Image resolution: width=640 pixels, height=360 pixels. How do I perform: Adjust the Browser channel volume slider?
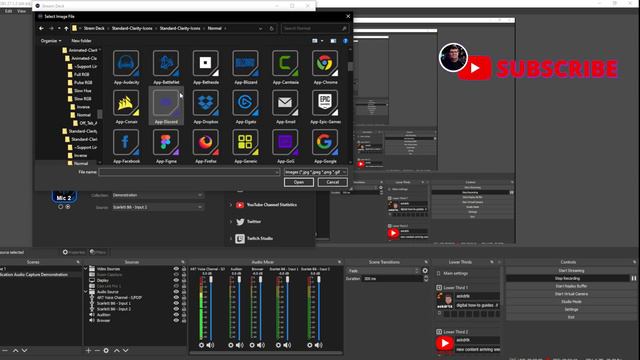tap(261, 308)
